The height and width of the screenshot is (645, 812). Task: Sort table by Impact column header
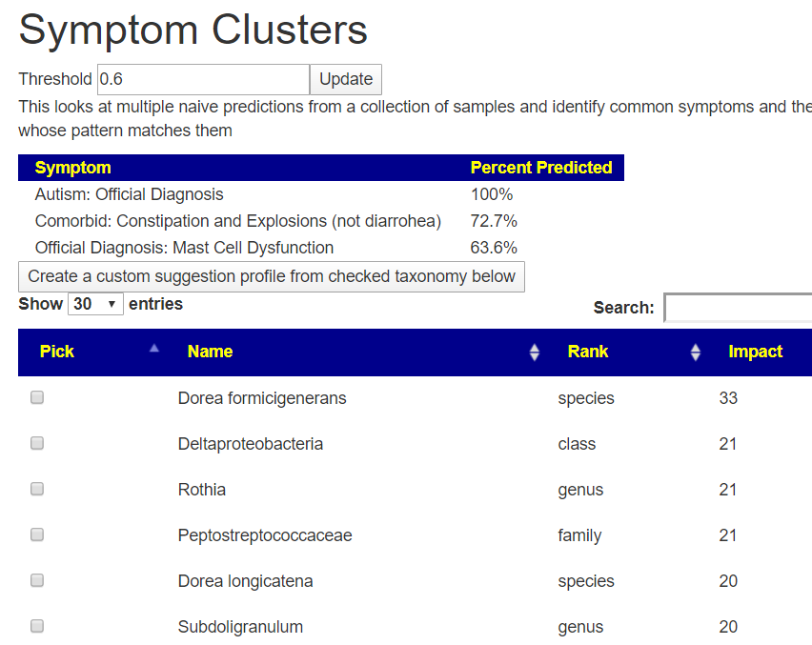pos(755,352)
